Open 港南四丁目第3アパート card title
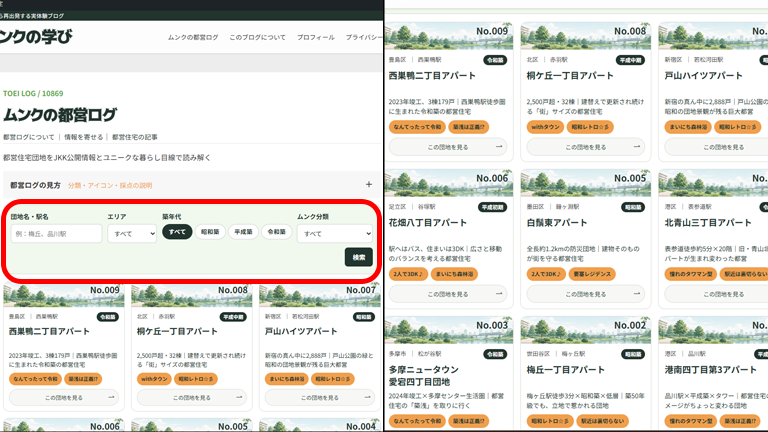 point(711,370)
